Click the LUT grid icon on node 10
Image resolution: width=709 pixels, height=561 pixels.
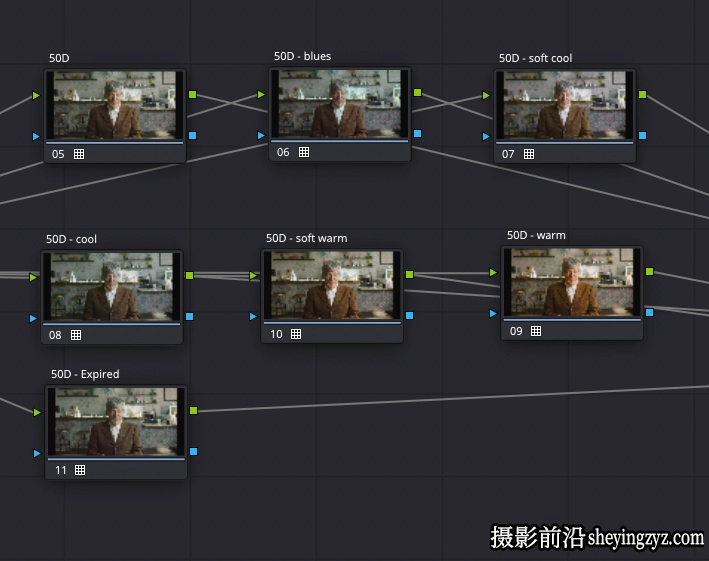point(296,334)
